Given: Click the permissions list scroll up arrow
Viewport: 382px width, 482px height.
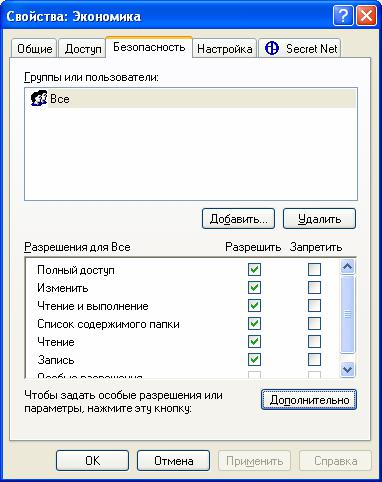Looking at the screenshot, I should [347, 266].
